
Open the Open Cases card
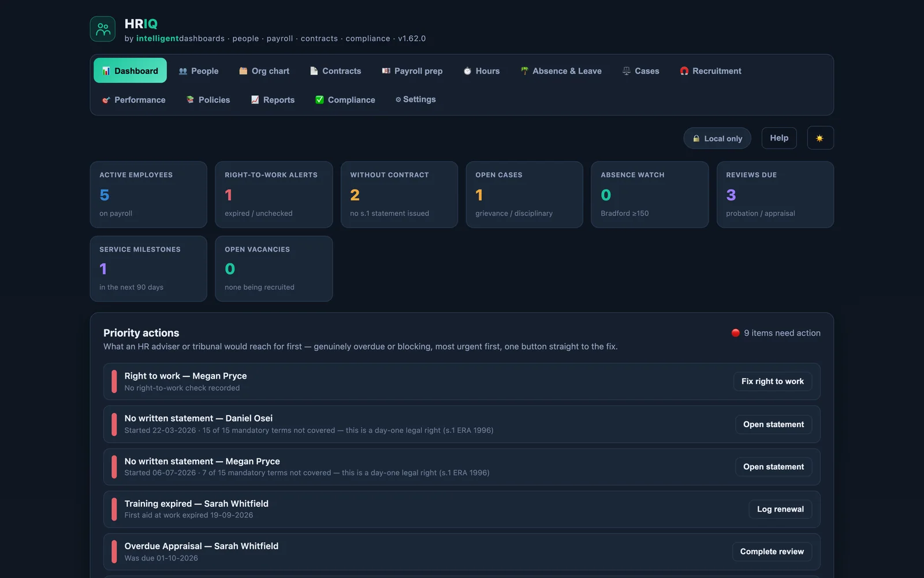[524, 195]
